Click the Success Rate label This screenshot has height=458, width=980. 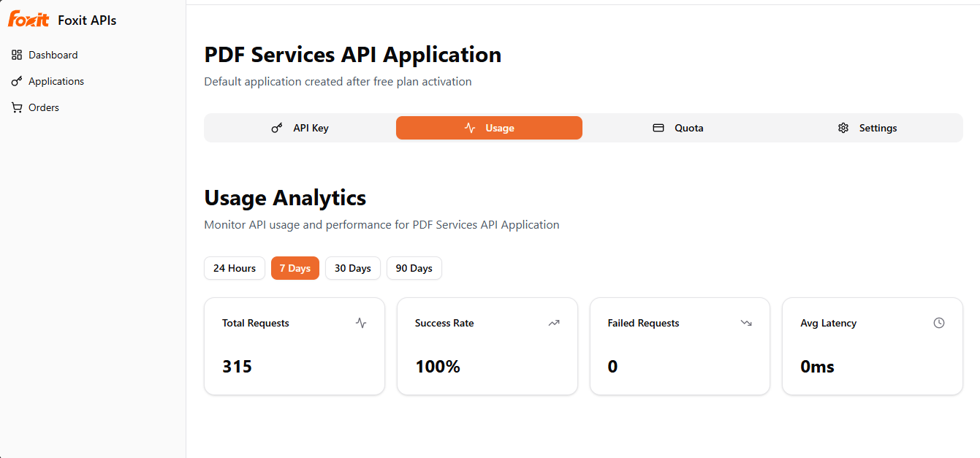(444, 323)
